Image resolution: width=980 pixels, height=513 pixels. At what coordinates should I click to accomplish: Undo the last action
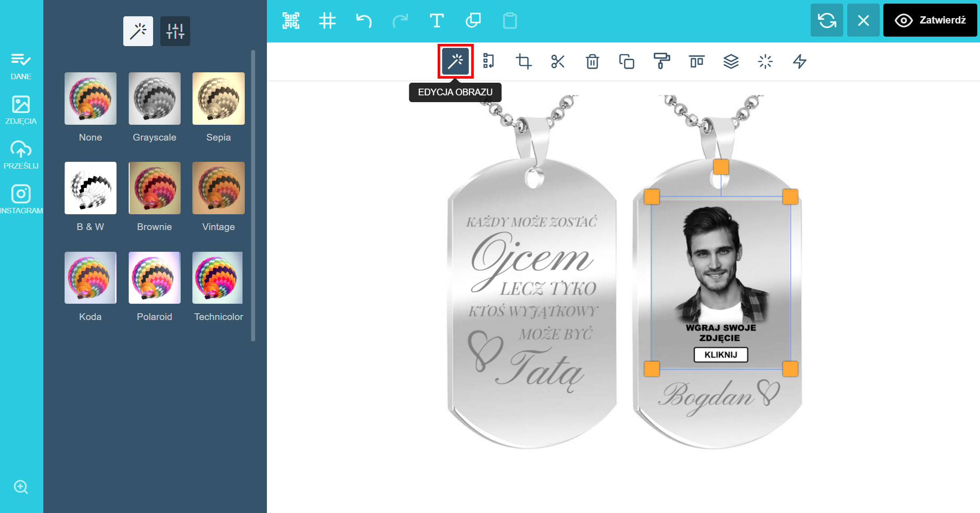(364, 21)
